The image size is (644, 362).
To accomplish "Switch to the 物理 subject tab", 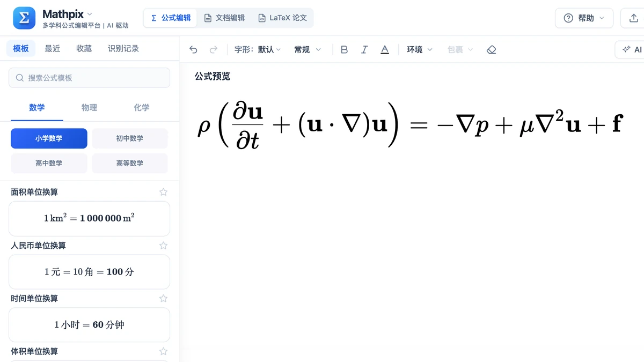I will 89,108.
